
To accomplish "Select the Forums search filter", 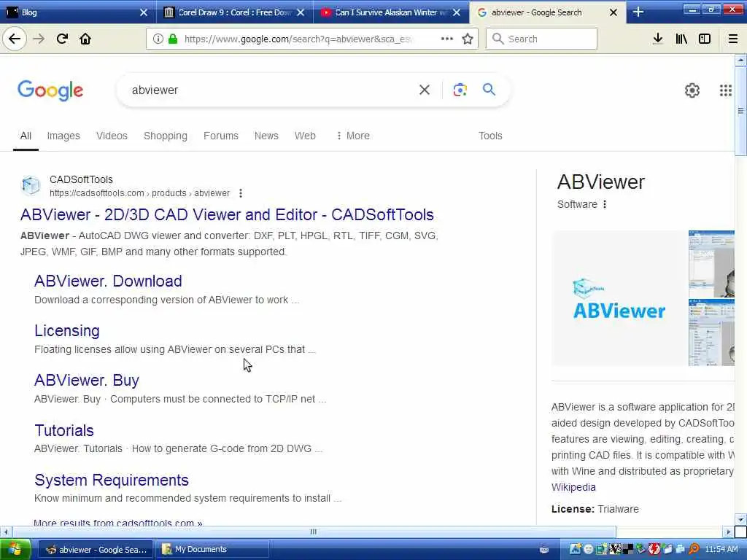I will point(220,136).
